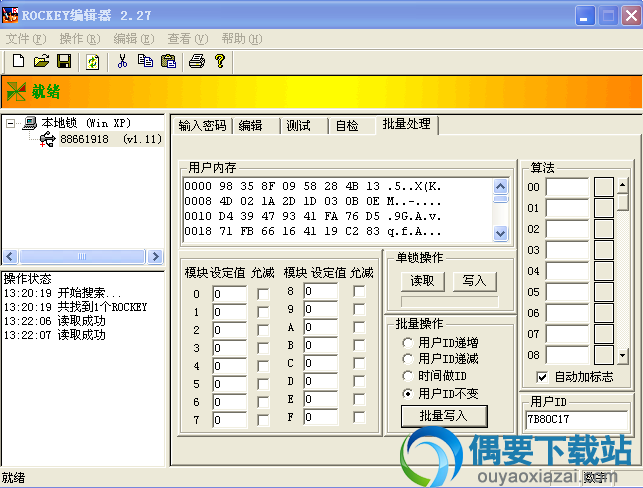The height and width of the screenshot is (488, 643).
Task: Click the algorithm list scrollbar thumb
Action: pos(622,202)
